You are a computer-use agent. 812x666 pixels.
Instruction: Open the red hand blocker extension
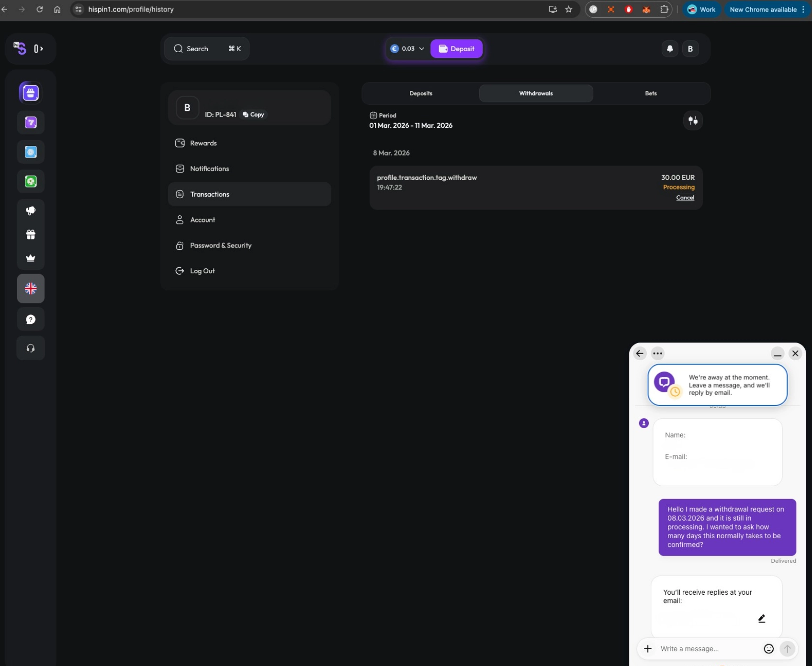[x=629, y=9]
